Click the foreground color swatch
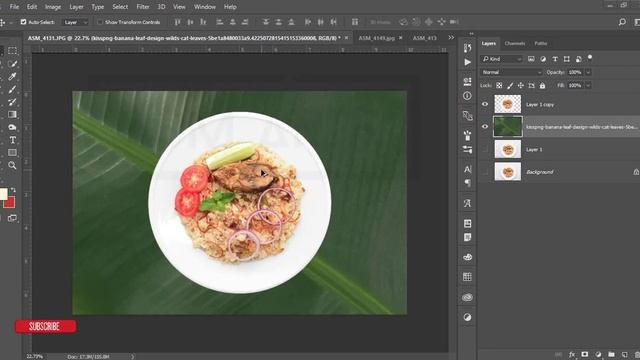The height and width of the screenshot is (360, 640). click(3, 194)
